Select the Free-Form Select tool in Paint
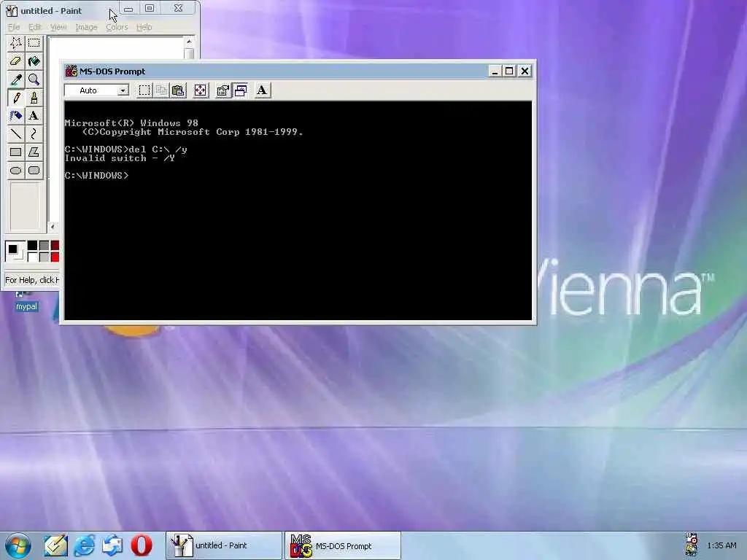 (x=16, y=43)
